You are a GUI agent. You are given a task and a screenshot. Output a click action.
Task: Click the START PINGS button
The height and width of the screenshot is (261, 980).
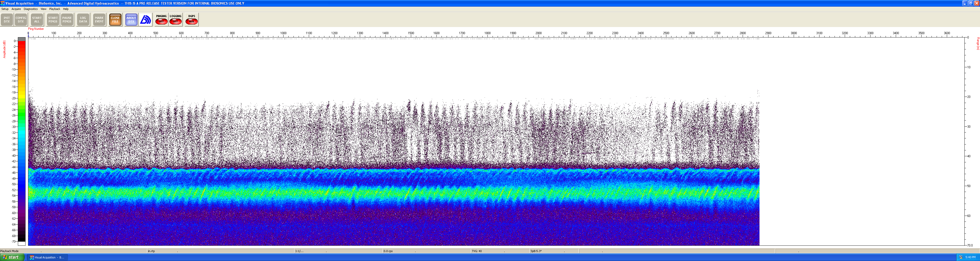click(x=53, y=20)
